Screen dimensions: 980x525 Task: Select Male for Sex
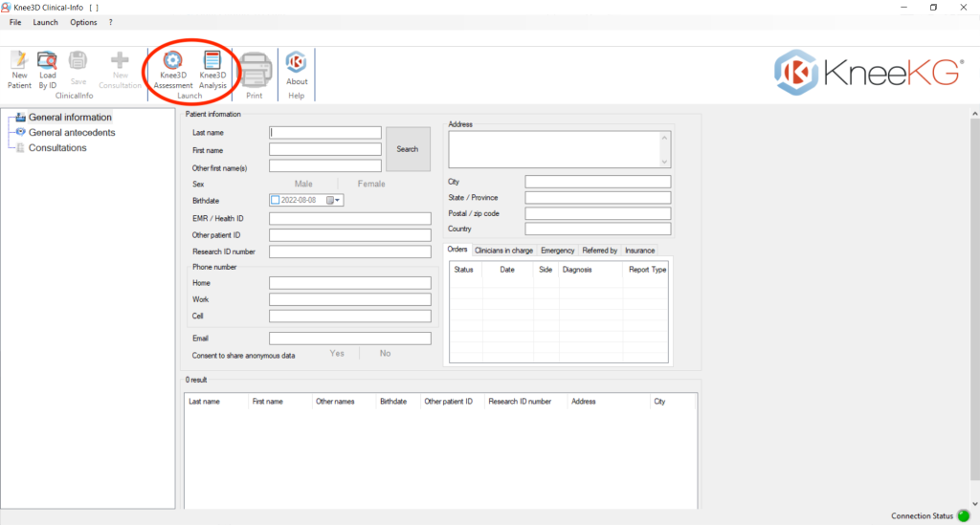click(303, 184)
